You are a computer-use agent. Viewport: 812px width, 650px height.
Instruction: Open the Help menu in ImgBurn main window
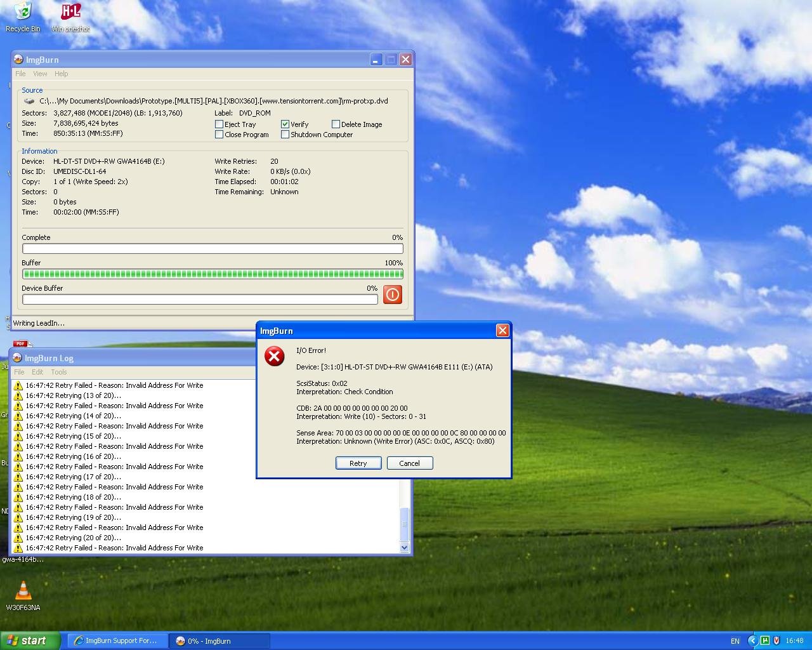point(61,74)
